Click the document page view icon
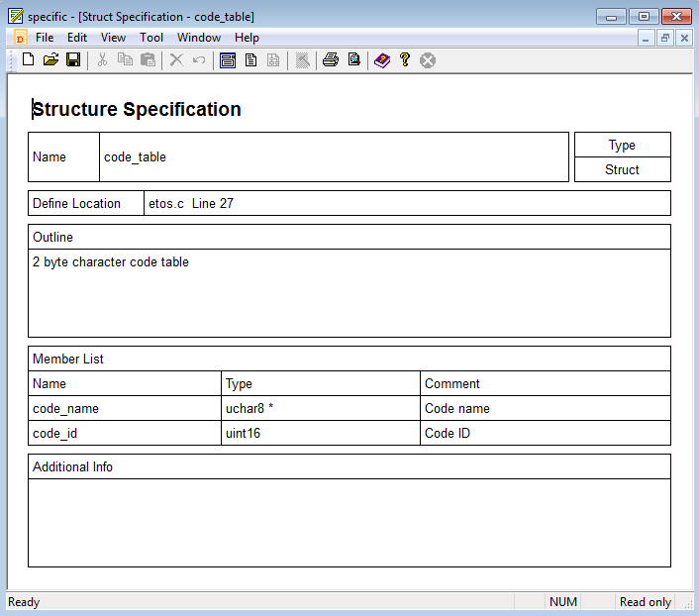This screenshot has height=616, width=699. pos(250,59)
